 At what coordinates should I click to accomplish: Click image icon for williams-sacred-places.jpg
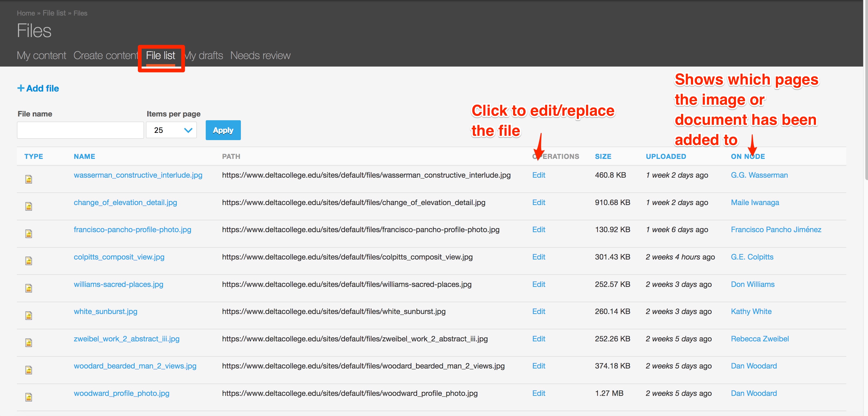tap(29, 288)
